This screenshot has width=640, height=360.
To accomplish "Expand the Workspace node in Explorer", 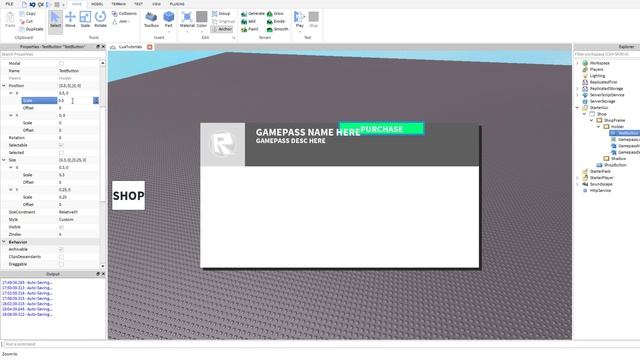I will point(578,63).
